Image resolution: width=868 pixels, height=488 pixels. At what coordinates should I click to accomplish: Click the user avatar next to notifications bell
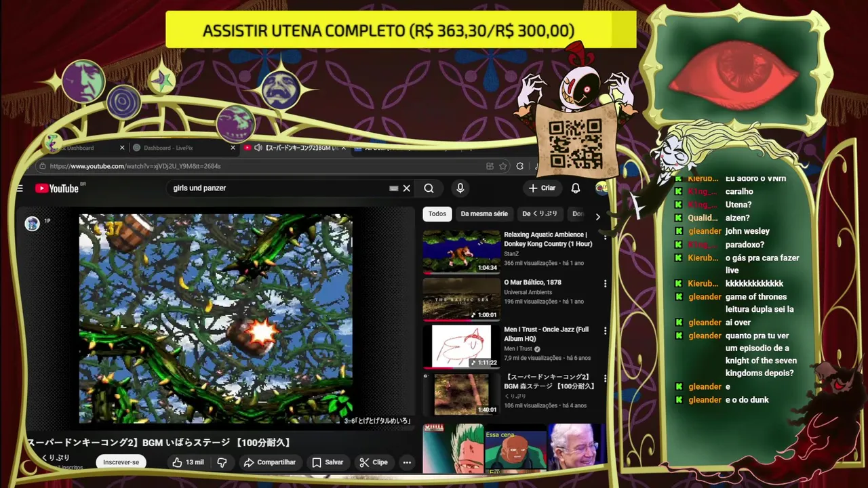tap(601, 188)
